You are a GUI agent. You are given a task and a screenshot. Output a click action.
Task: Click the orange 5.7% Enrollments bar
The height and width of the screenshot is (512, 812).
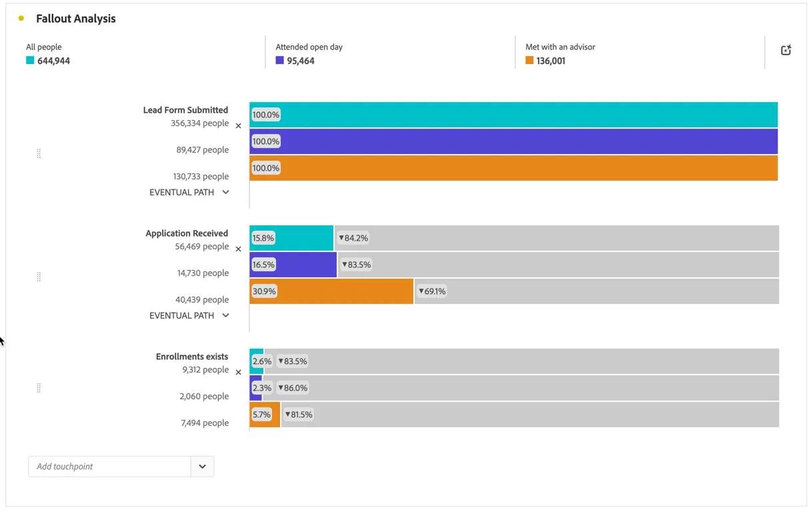pos(265,415)
